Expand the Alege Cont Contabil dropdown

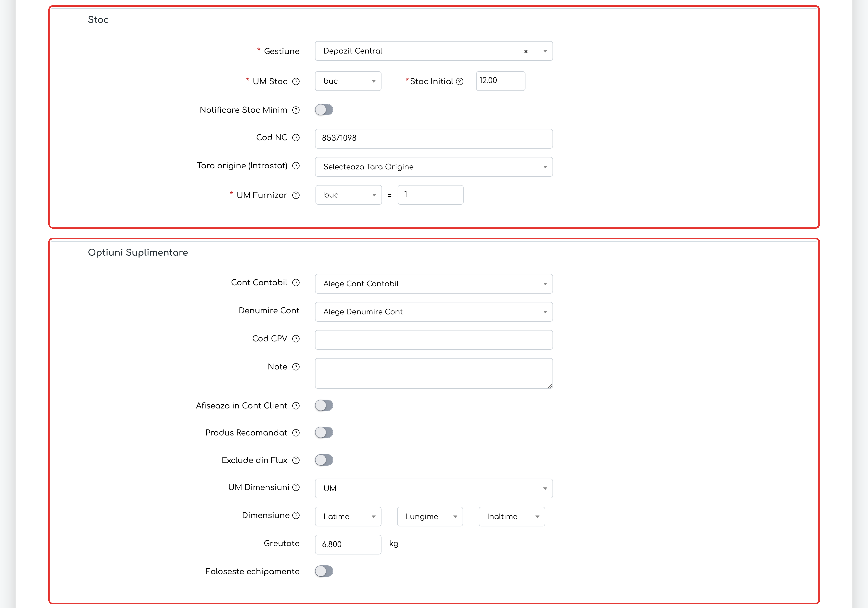pos(434,283)
